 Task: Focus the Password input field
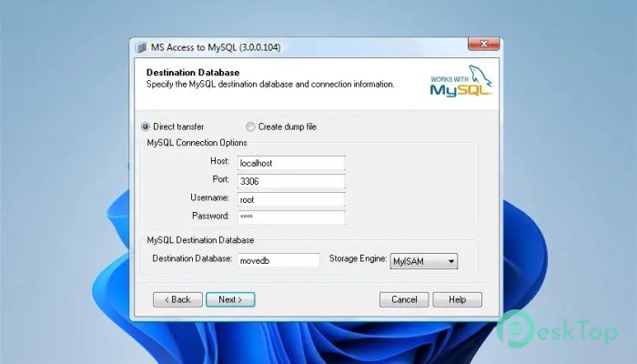click(291, 217)
